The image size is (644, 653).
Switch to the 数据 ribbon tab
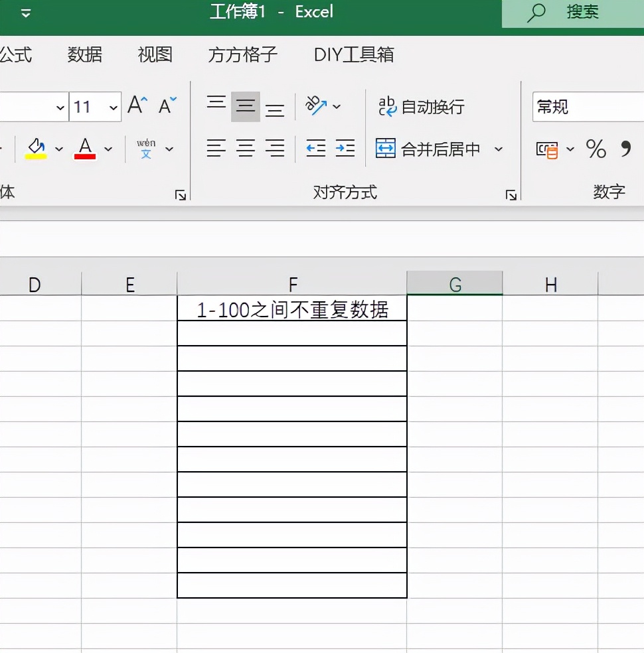84,55
